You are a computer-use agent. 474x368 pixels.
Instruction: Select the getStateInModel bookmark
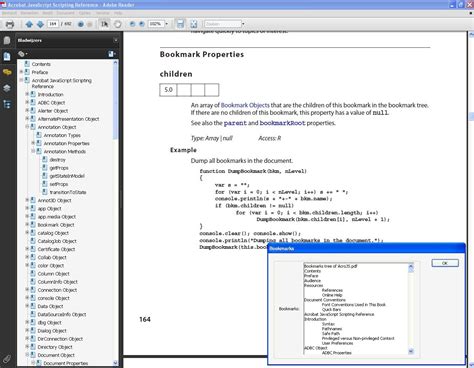(x=67, y=176)
